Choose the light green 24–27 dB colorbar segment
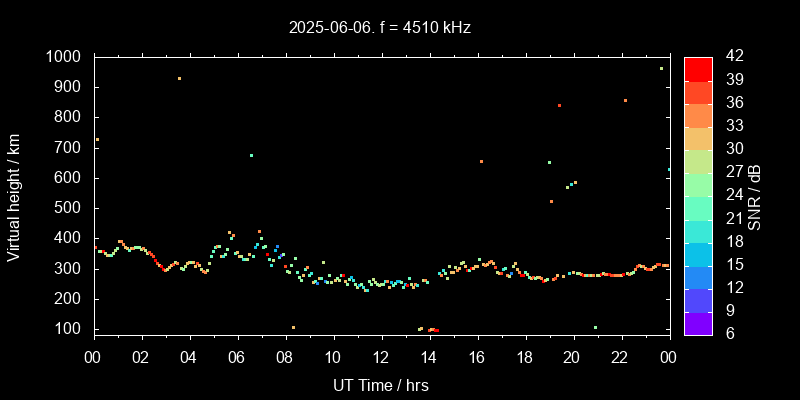Screen dimensions: 800x400 coord(698,184)
